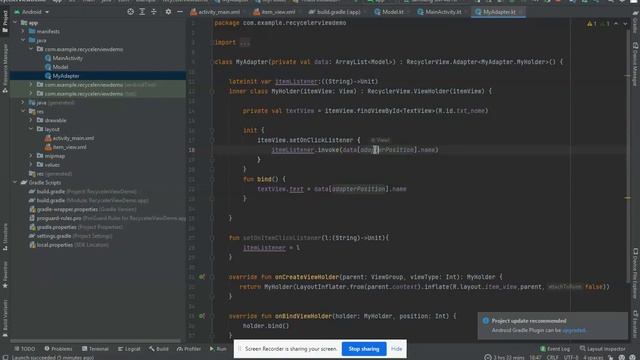
Task: Collapse the com.example.recyclerviewdemo main package
Action: pos(31,49)
